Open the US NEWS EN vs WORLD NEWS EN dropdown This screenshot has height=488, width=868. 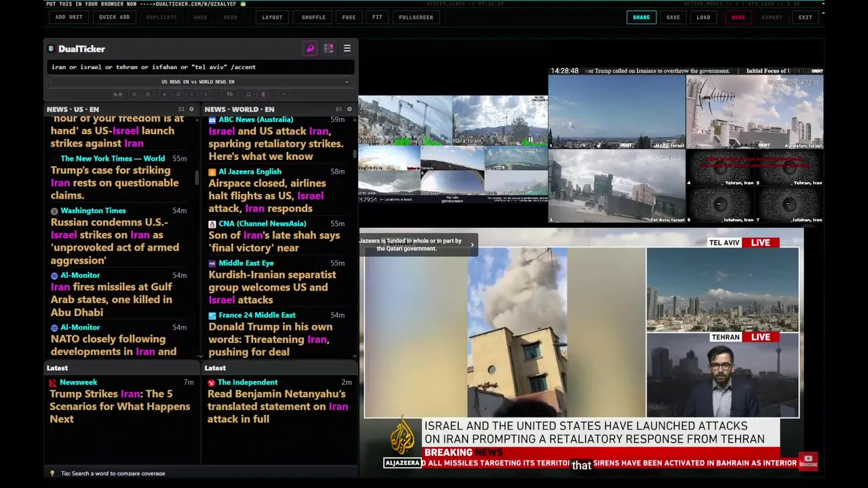coord(201,81)
